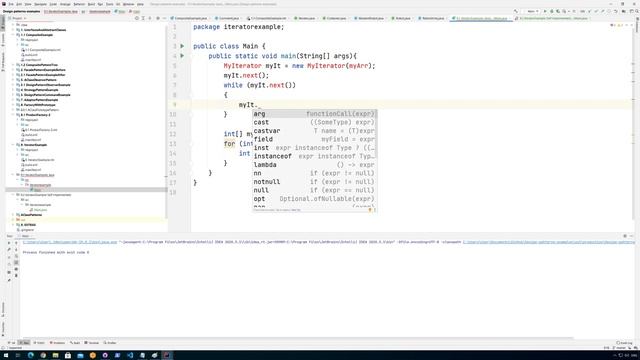Click the locate-file target icon in Project panel

coord(137,18)
